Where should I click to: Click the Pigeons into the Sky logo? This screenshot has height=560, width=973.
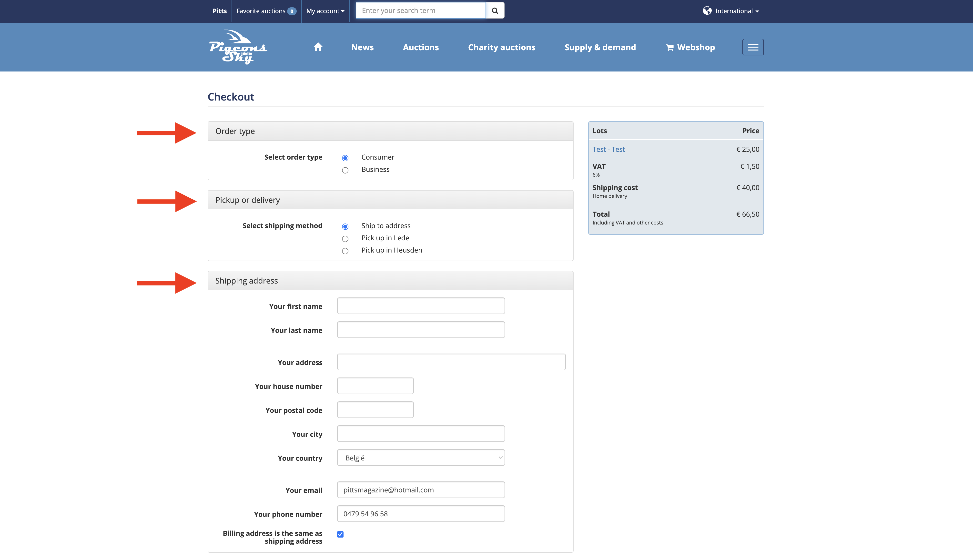click(x=238, y=47)
